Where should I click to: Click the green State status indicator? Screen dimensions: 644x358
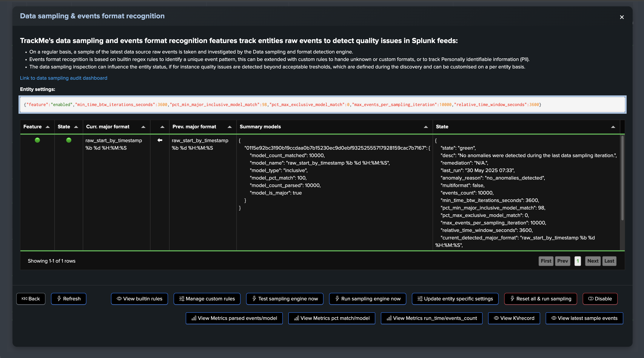click(69, 140)
